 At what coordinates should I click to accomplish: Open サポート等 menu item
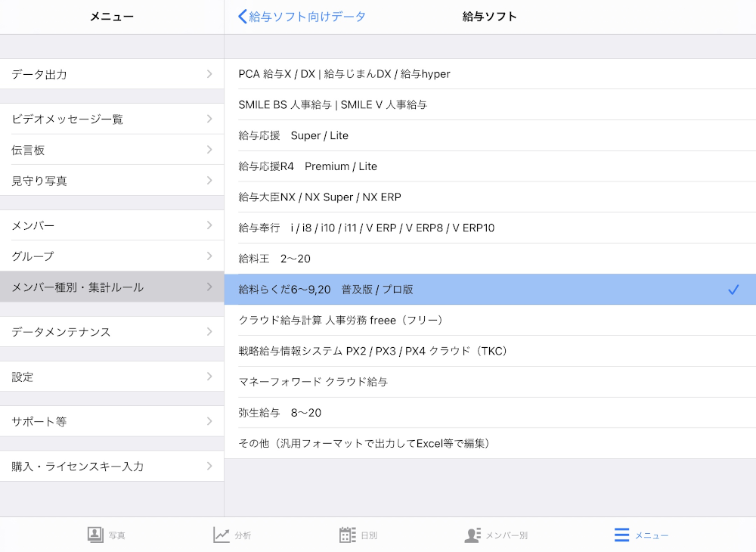pyautogui.click(x=112, y=421)
